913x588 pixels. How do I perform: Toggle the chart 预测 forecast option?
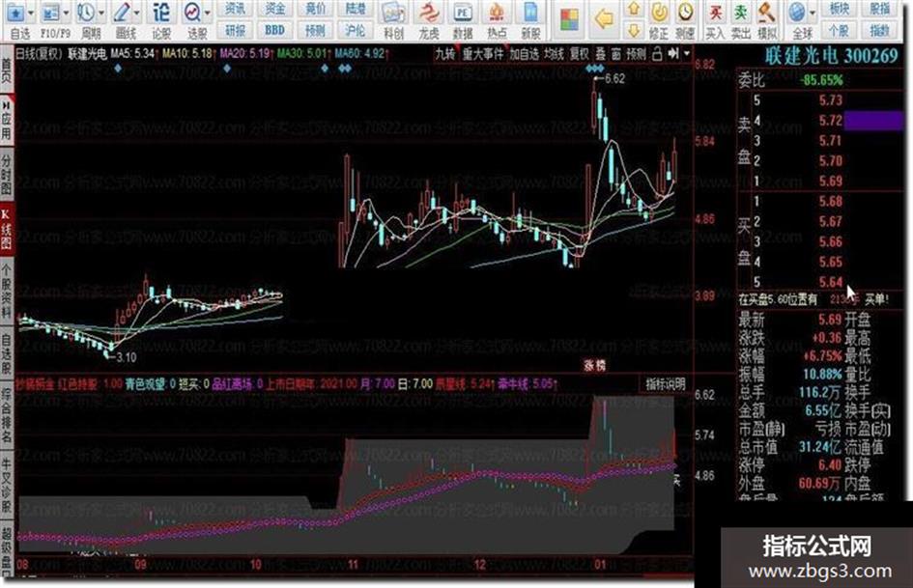[x=636, y=54]
